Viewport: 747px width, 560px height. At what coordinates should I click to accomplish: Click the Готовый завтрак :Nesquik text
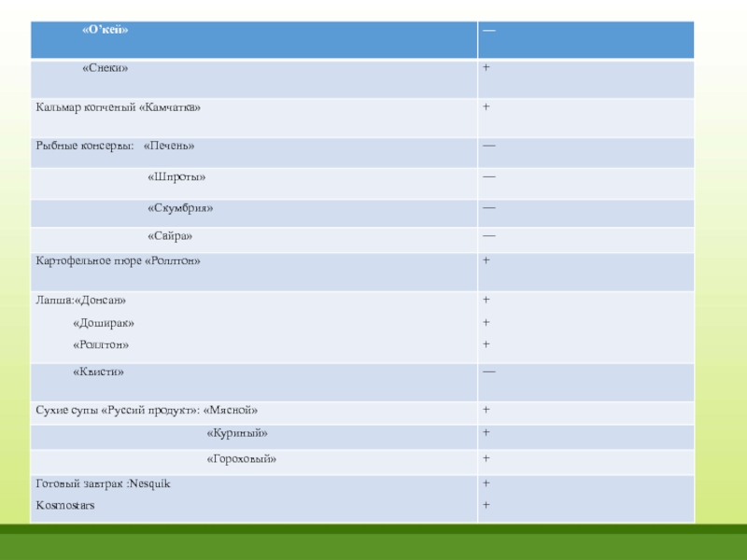tap(103, 483)
